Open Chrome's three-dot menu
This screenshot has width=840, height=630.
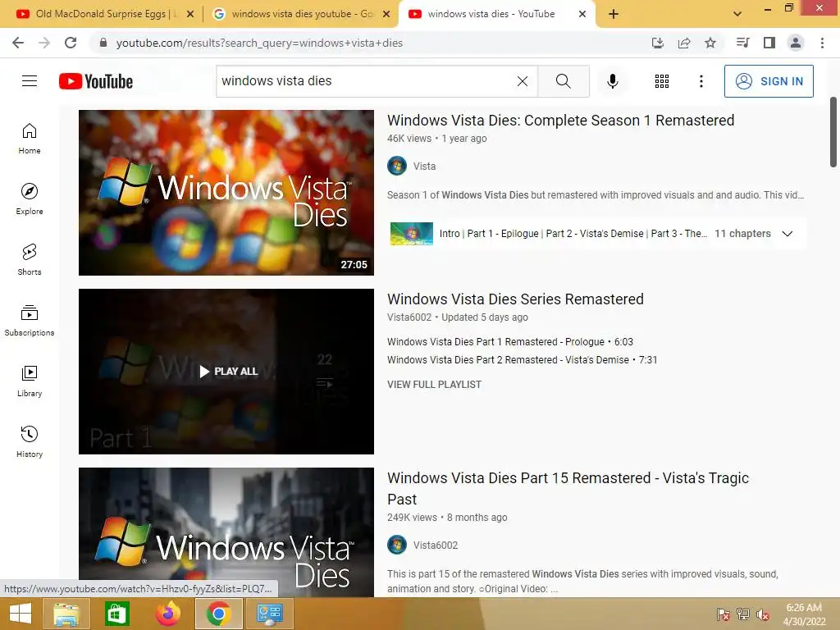(x=822, y=43)
